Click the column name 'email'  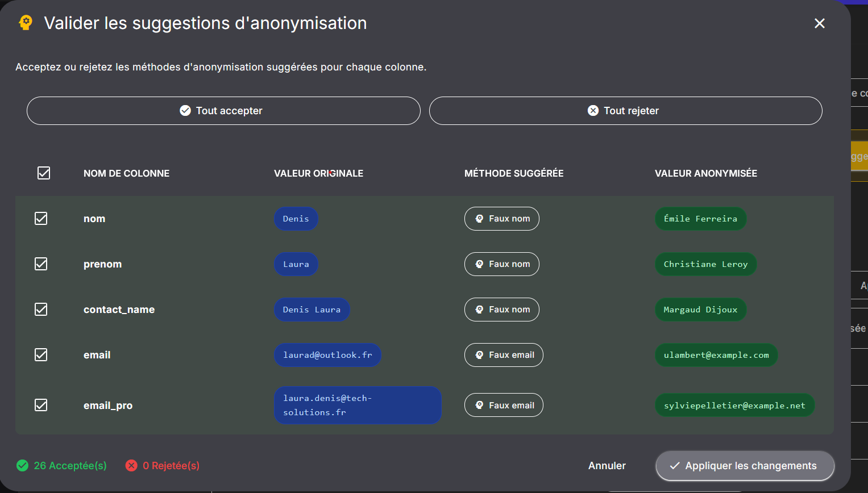tap(97, 355)
